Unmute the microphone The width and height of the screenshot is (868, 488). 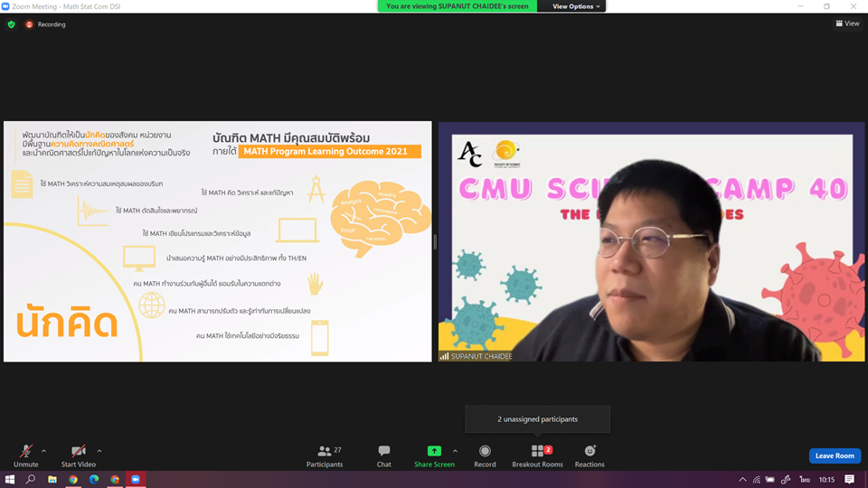click(26, 451)
